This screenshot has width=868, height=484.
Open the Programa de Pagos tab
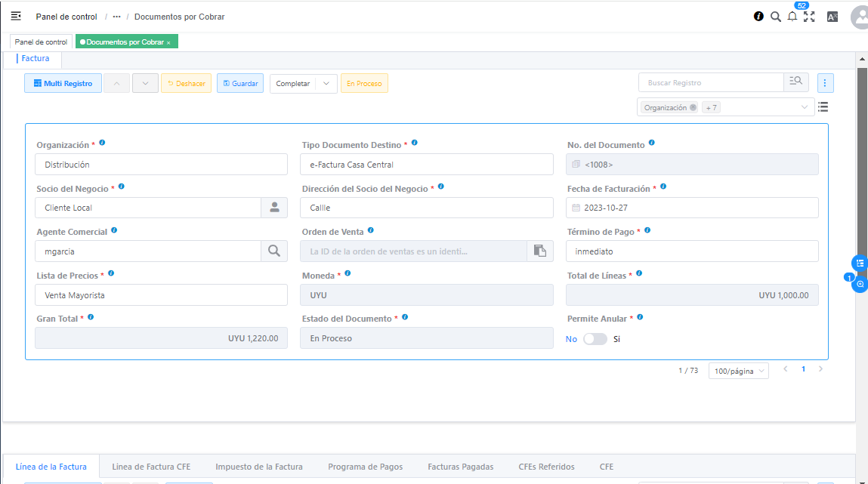[365, 467]
